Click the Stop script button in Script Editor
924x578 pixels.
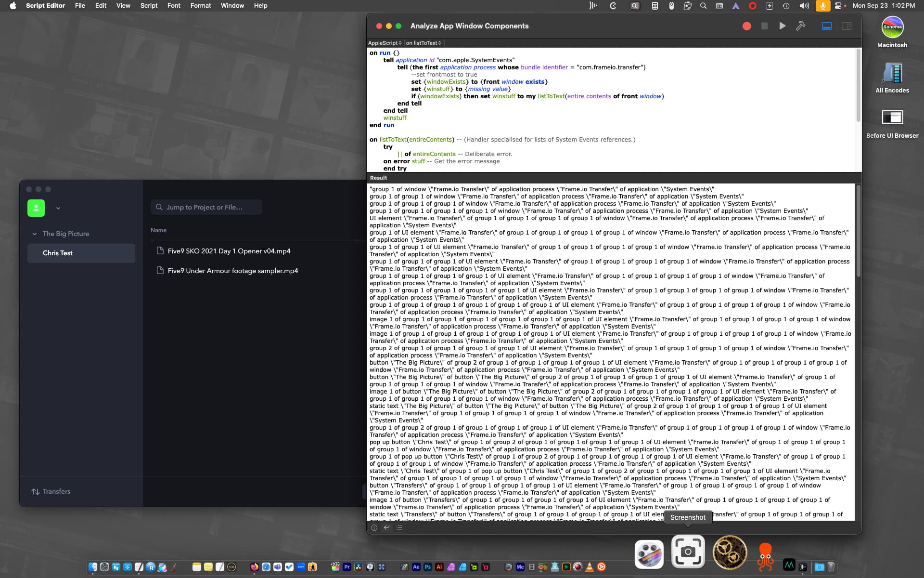764,26
